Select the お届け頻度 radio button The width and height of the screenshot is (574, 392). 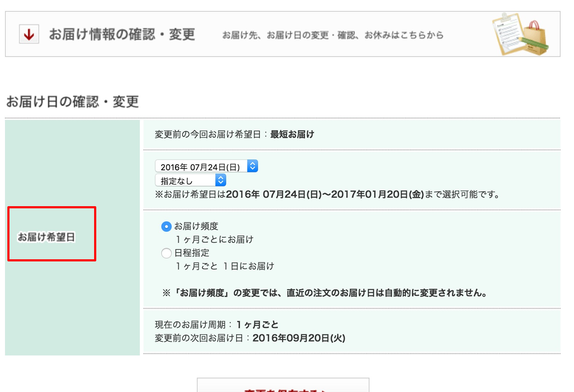pos(166,226)
